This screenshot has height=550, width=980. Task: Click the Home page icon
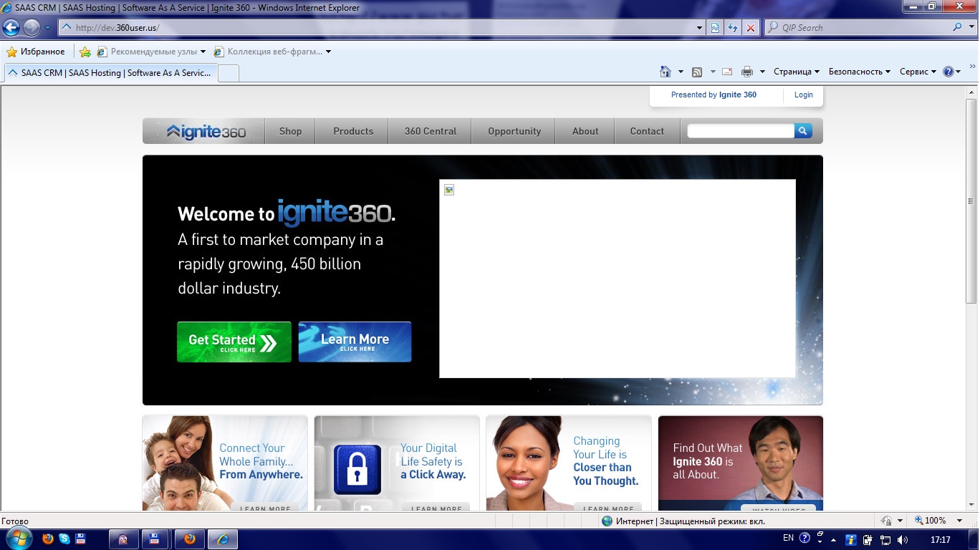tap(666, 72)
